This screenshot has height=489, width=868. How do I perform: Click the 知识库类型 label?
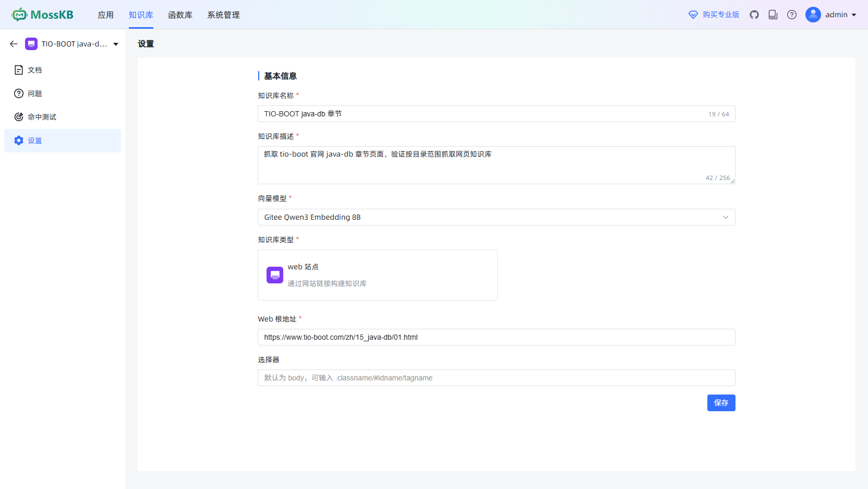[276, 240]
